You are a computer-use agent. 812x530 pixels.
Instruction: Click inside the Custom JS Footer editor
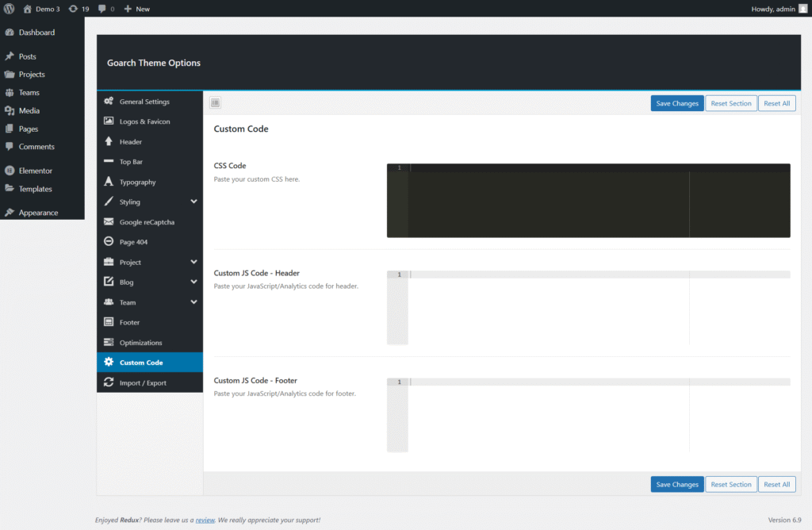[588, 415]
